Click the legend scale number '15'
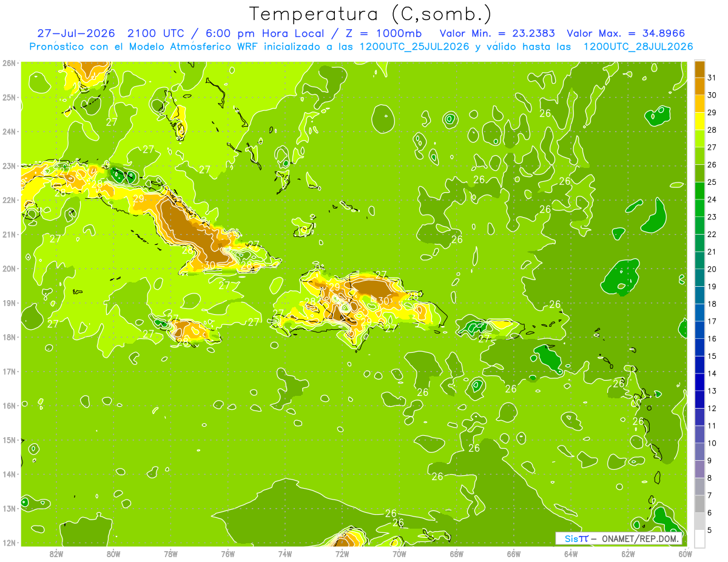 [712, 356]
